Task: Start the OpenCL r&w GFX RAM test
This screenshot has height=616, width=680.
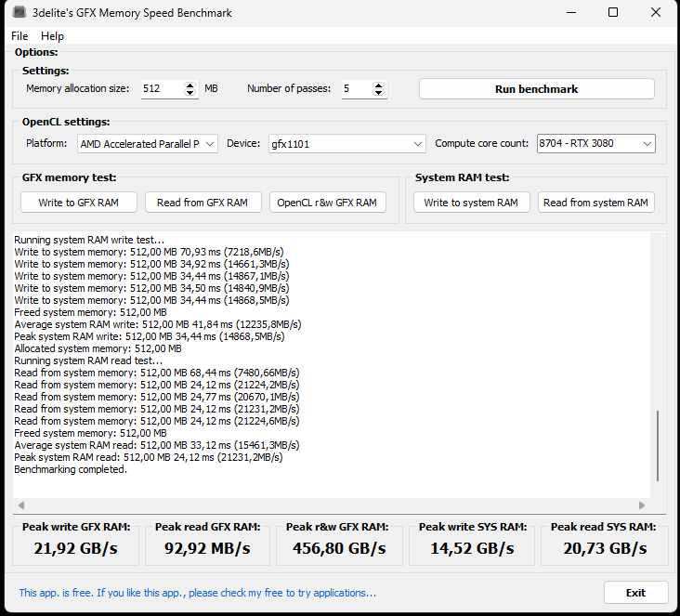Action: tap(327, 203)
